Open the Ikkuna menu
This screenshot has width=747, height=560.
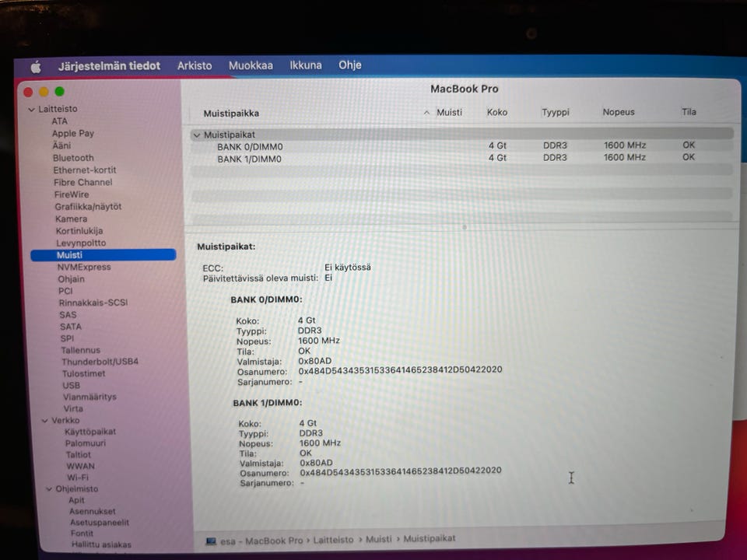pyautogui.click(x=305, y=65)
